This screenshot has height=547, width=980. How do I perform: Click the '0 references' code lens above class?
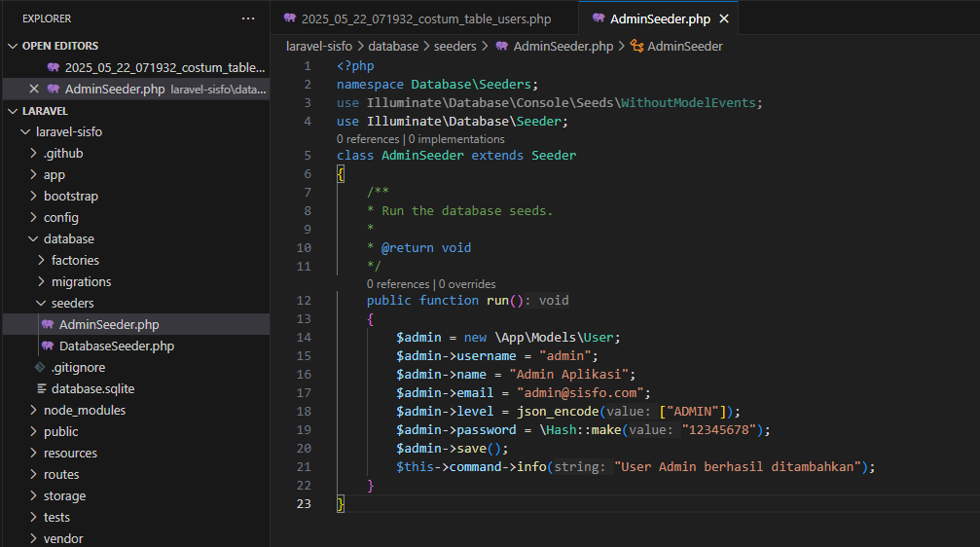[369, 139]
